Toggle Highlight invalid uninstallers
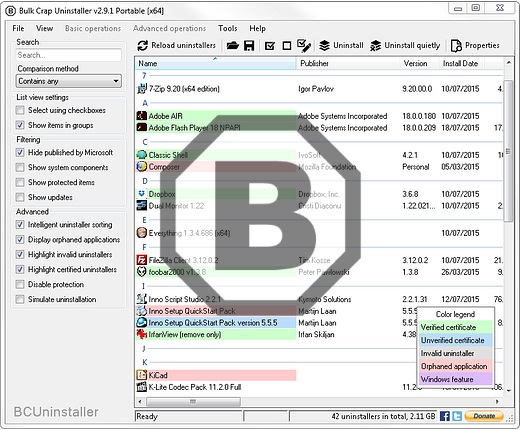This screenshot has width=520, height=430. pyautogui.click(x=20, y=255)
